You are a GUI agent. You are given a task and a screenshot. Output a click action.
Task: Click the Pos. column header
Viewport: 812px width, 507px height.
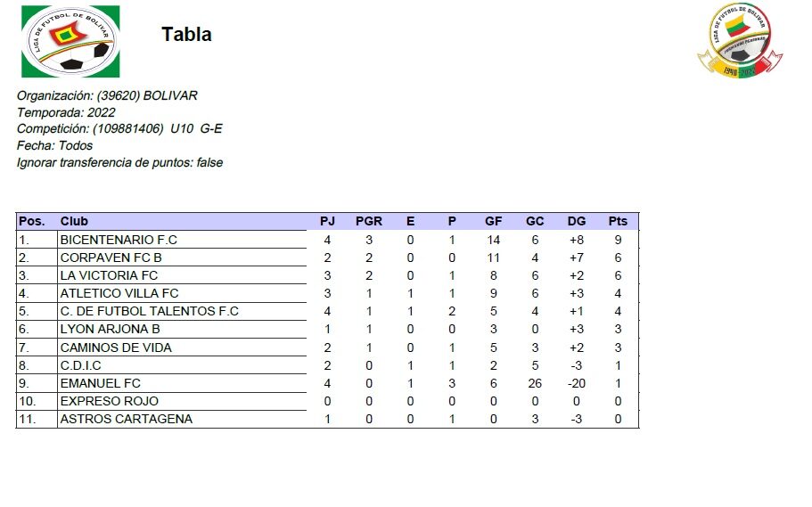pyautogui.click(x=31, y=221)
